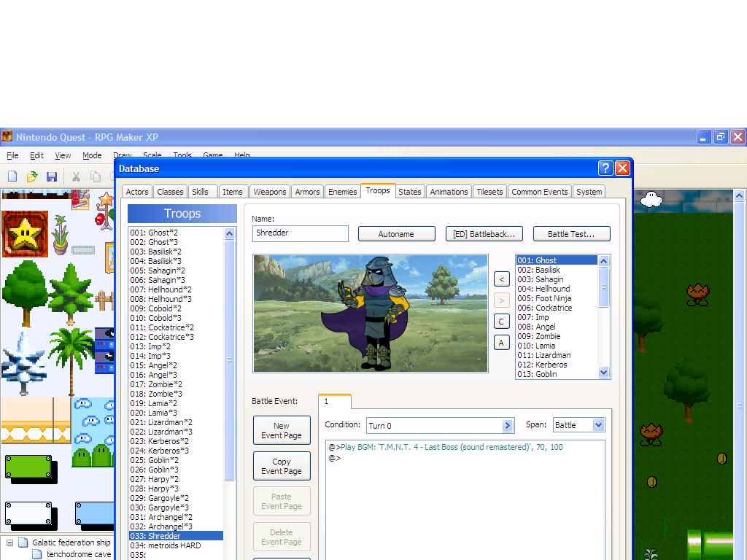Select troop '034: metroids HARD'
This screenshot has width=747, height=560.
(175, 545)
